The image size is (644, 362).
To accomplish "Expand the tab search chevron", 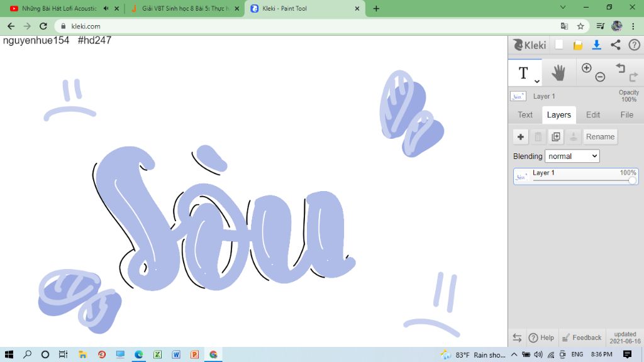I will point(563,8).
